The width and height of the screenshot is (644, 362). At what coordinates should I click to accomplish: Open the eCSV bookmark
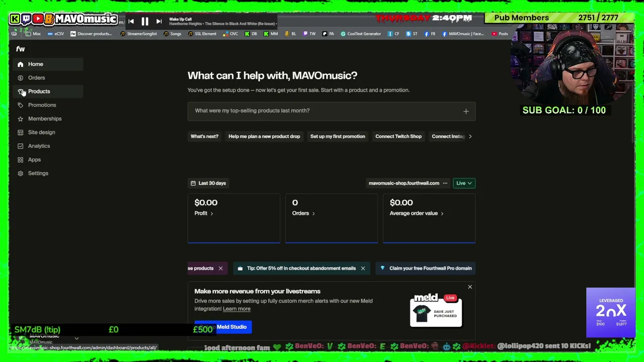[56, 34]
